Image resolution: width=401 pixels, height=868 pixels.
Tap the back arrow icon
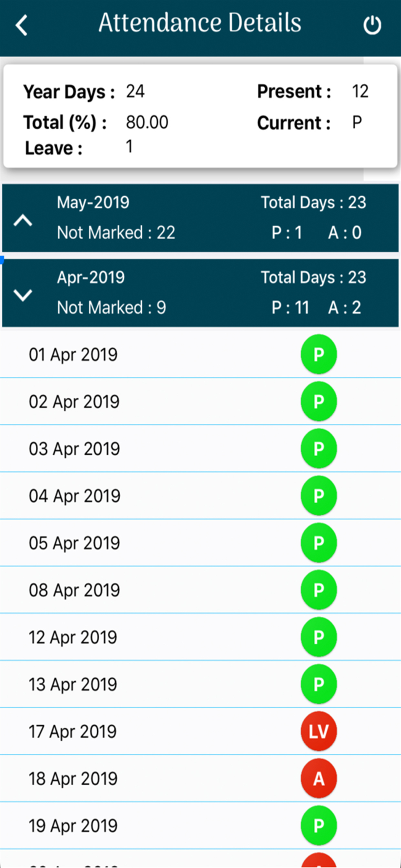[x=22, y=25]
